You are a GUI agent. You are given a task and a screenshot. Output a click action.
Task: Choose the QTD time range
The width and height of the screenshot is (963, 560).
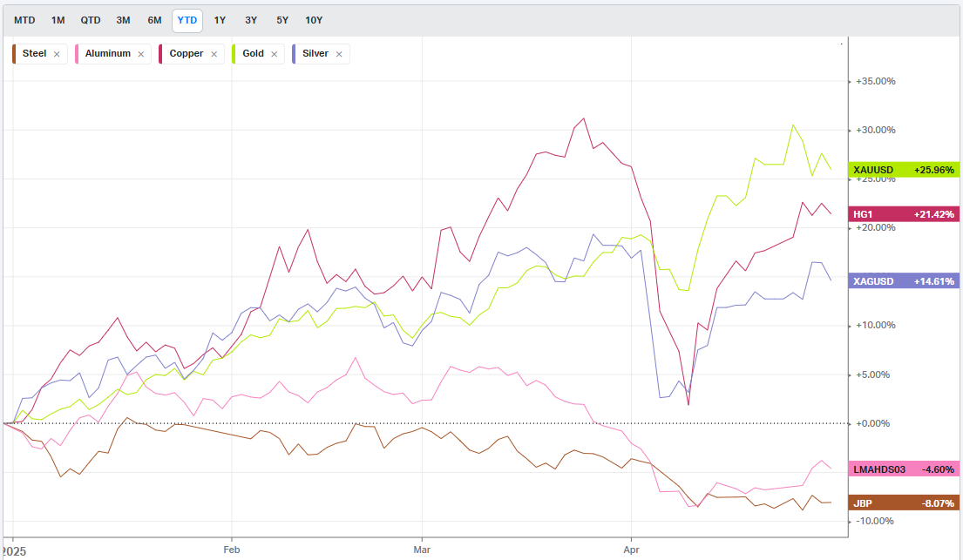pyautogui.click(x=91, y=20)
